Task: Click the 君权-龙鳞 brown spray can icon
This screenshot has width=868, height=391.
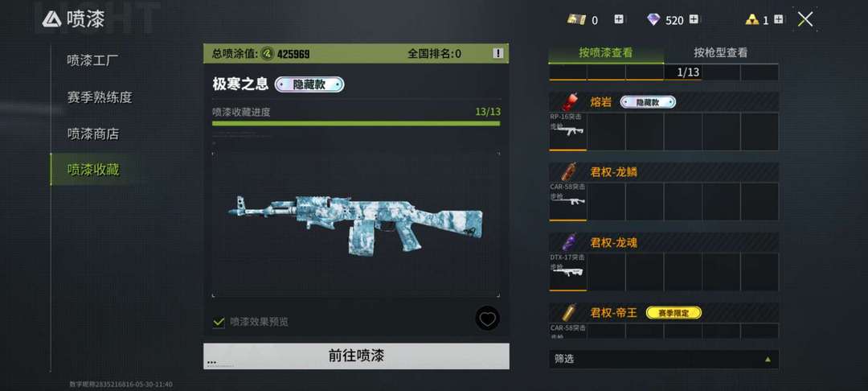Action: 568,171
